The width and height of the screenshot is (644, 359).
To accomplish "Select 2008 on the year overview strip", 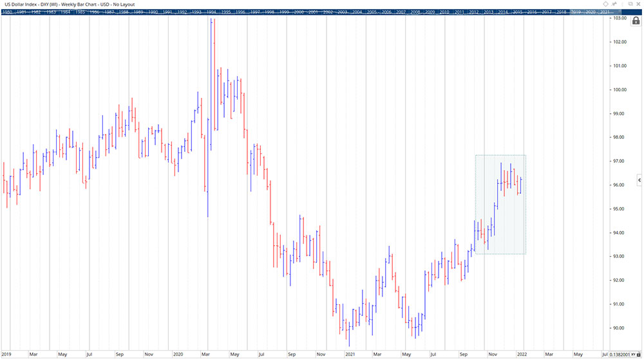I will point(416,12).
